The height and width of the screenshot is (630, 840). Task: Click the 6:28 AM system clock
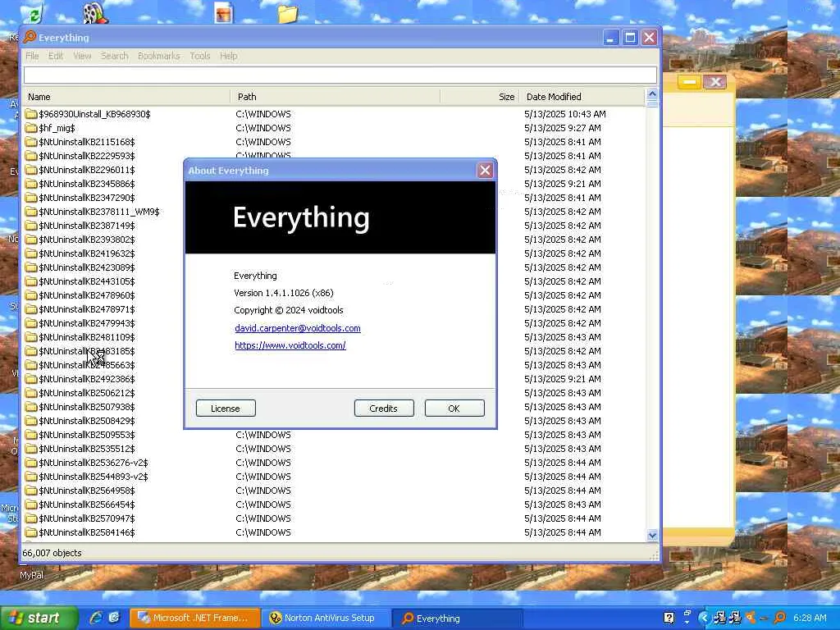(x=810, y=618)
